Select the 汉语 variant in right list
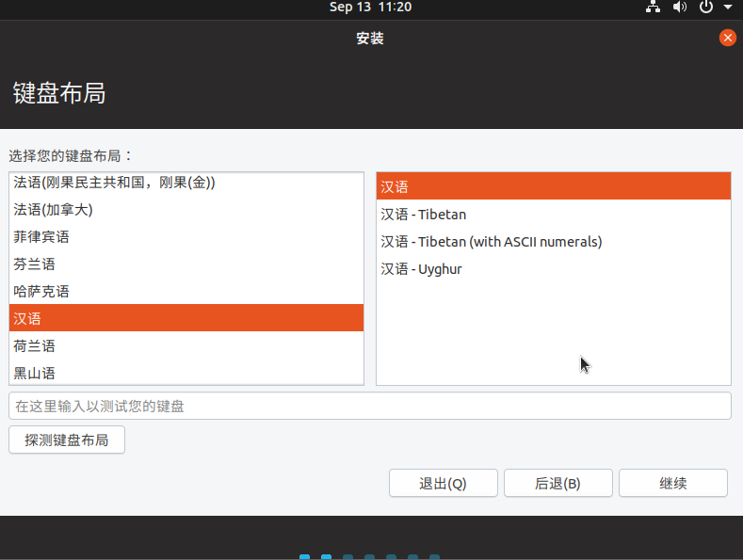The width and height of the screenshot is (743, 560). 554,186
